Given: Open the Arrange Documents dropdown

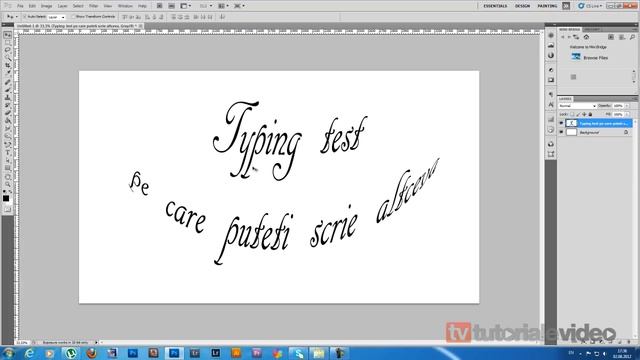Looking at the screenshot, I should (223, 6).
